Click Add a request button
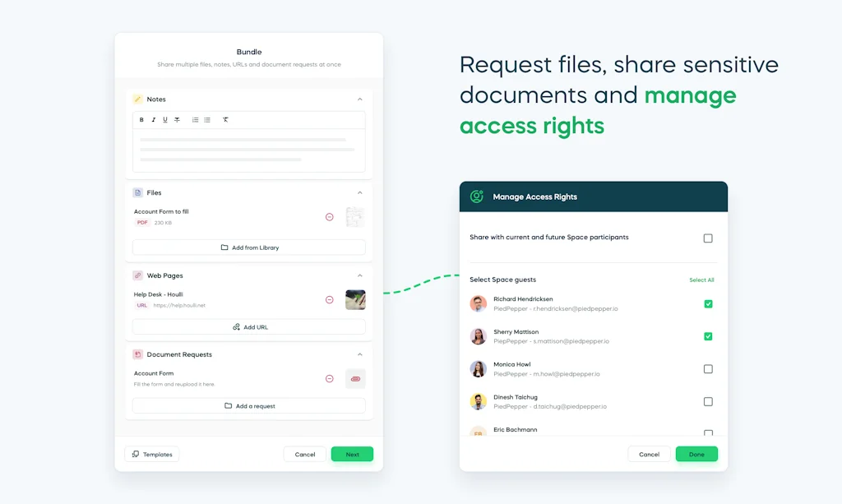 click(x=248, y=406)
